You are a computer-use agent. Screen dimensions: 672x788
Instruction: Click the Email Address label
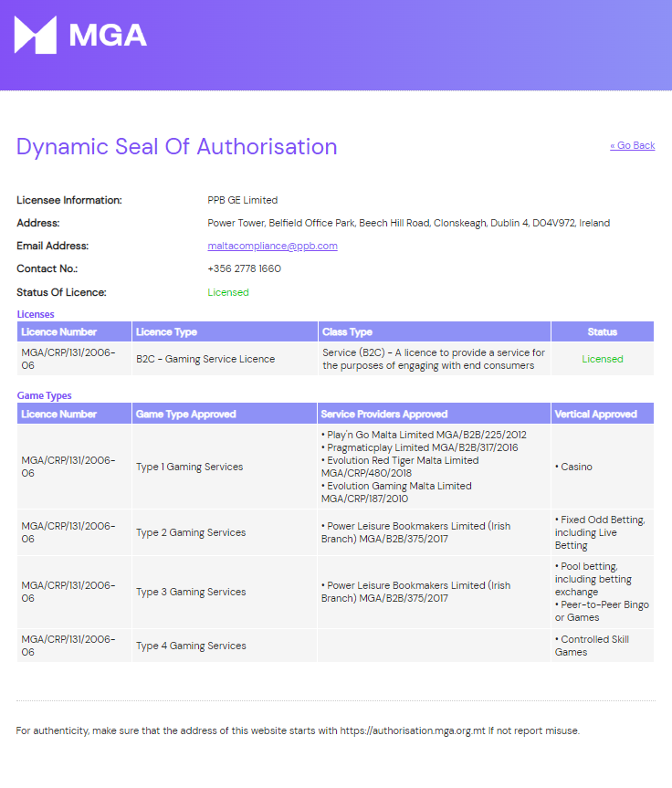click(x=53, y=246)
